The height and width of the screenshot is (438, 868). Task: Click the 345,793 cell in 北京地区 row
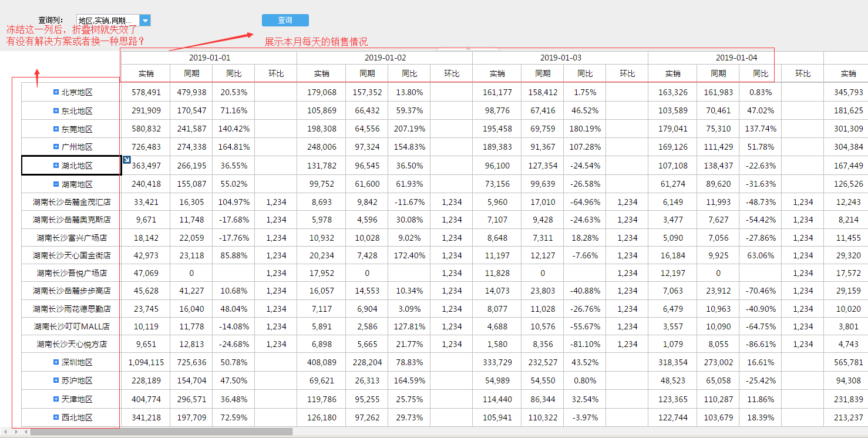tap(846, 92)
